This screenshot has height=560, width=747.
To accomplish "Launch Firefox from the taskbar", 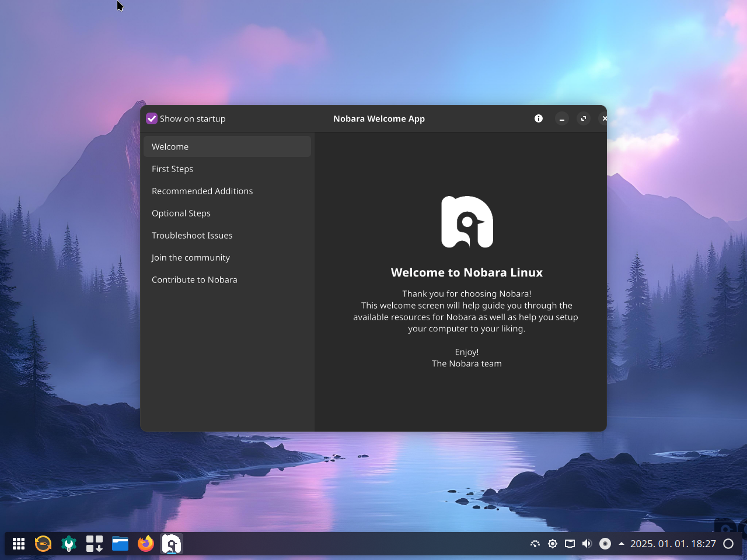I will [146, 544].
